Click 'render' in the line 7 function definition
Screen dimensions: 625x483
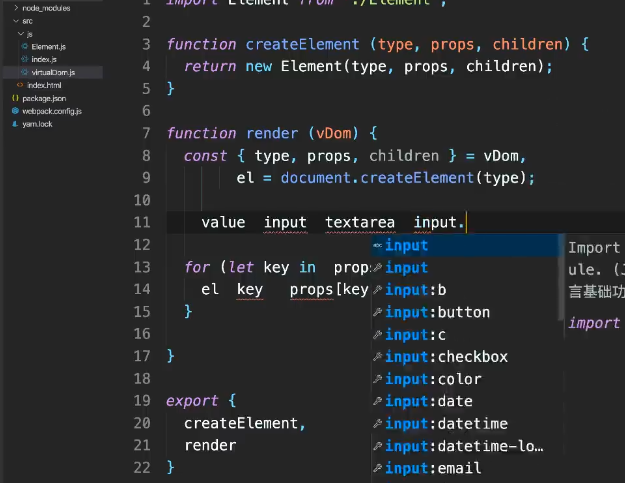tap(272, 133)
